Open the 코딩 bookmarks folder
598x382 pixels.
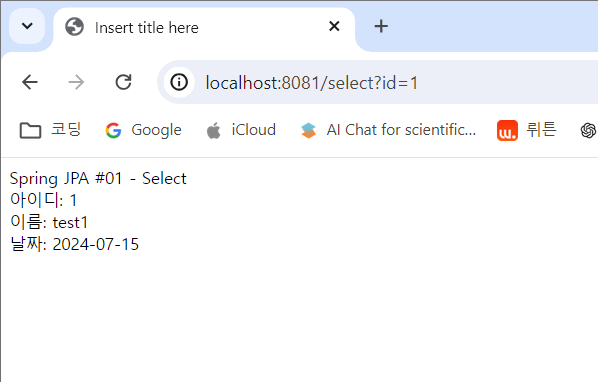click(x=50, y=130)
